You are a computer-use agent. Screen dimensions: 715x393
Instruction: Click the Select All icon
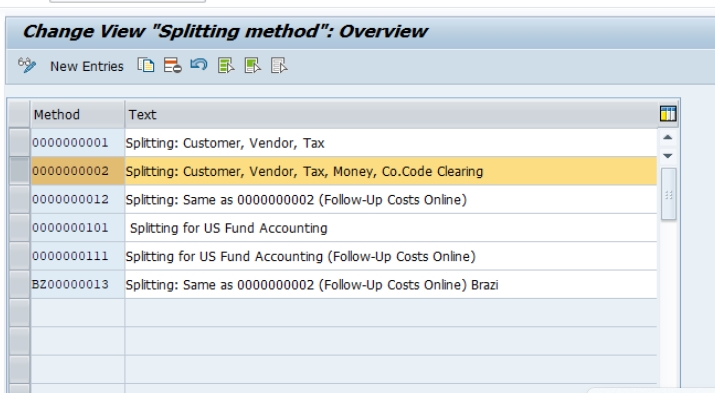pyautogui.click(x=226, y=66)
